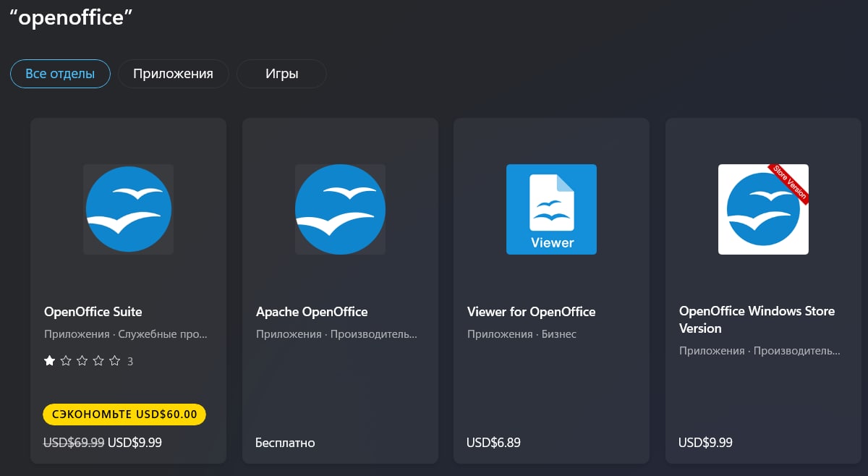Click the USD$6.89 price
Image resolution: width=868 pixels, height=476 pixels.
pyautogui.click(x=493, y=442)
